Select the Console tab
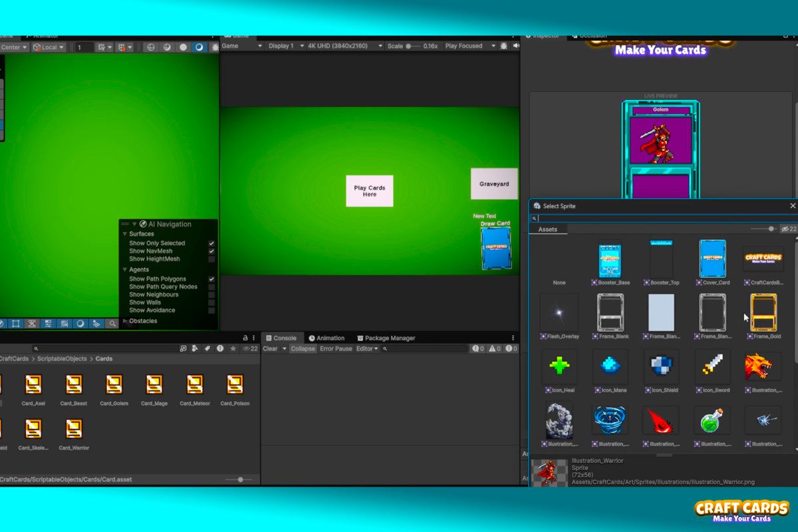Viewport: 798px width, 532px height. point(284,337)
